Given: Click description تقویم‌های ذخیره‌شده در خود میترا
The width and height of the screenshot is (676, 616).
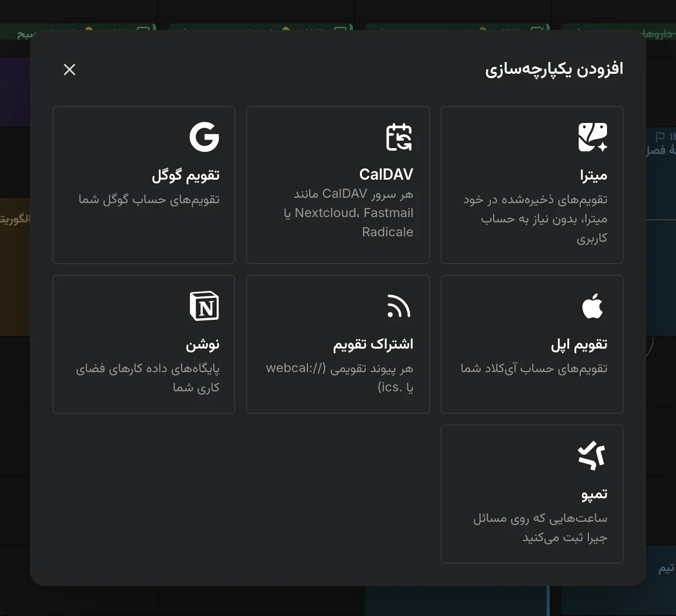Looking at the screenshot, I should click(x=535, y=219).
